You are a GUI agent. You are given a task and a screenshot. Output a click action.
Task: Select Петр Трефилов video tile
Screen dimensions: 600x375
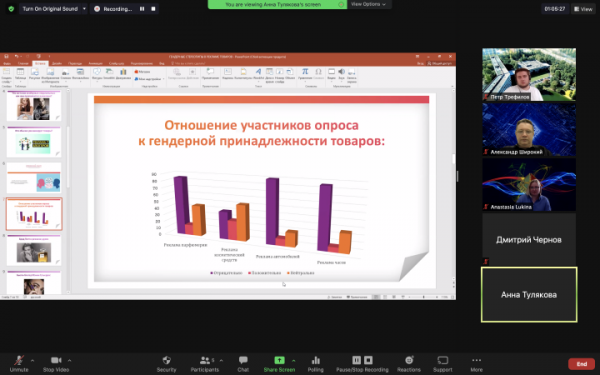529,75
